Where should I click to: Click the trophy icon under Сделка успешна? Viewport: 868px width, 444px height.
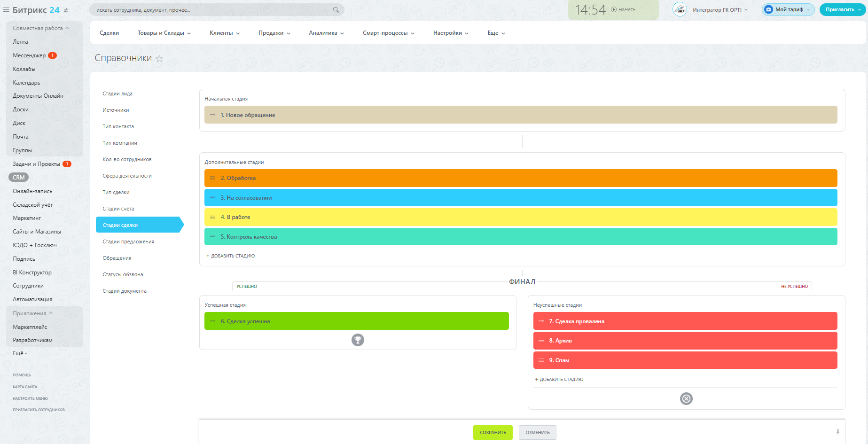358,340
